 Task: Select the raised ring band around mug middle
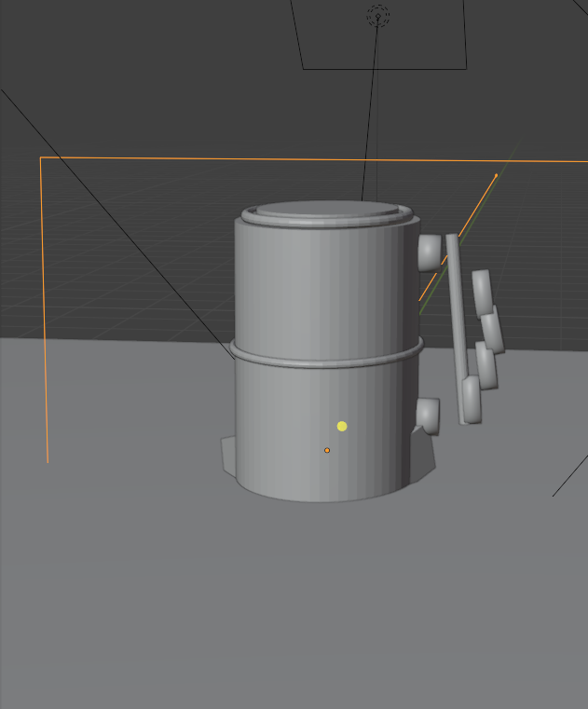(x=326, y=355)
